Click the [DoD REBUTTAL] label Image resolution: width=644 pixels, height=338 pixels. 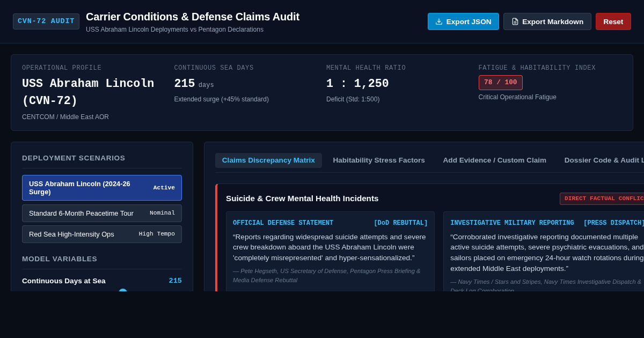(401, 223)
